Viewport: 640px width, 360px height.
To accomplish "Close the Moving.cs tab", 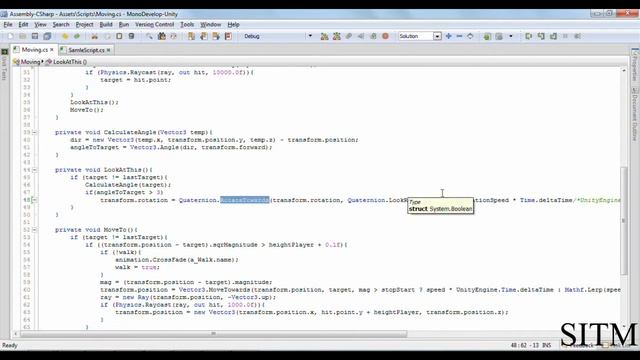I will tap(52, 50).
